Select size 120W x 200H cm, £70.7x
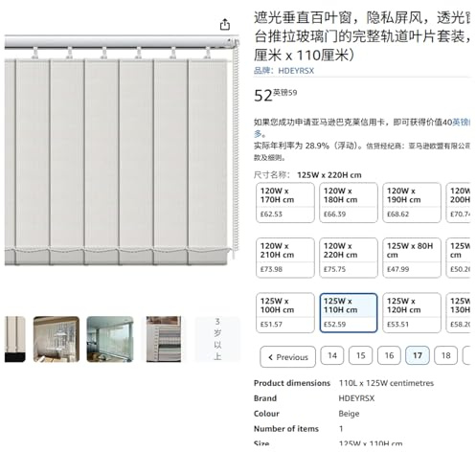Screen dimensions: 476x452 (459, 203)
